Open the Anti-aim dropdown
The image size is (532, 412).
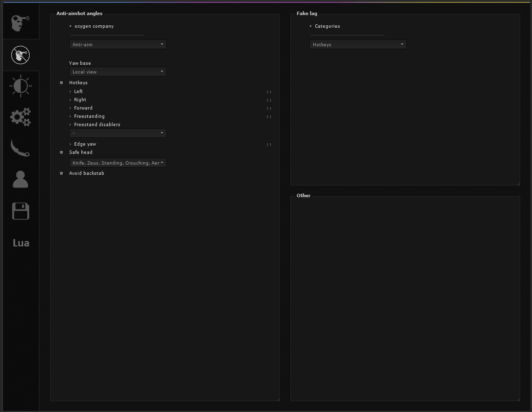118,44
